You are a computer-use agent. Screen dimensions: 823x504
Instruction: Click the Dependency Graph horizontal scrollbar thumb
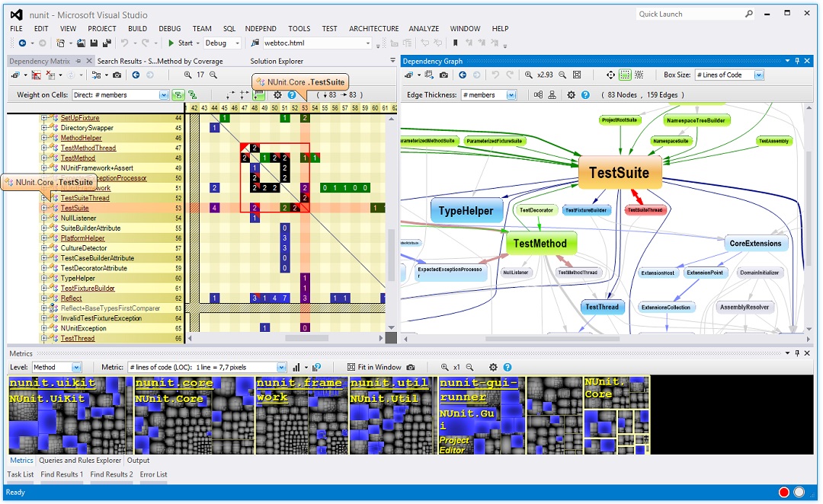[552, 339]
